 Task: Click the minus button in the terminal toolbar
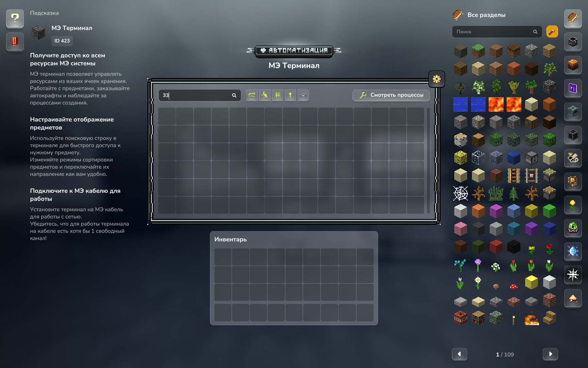(303, 95)
